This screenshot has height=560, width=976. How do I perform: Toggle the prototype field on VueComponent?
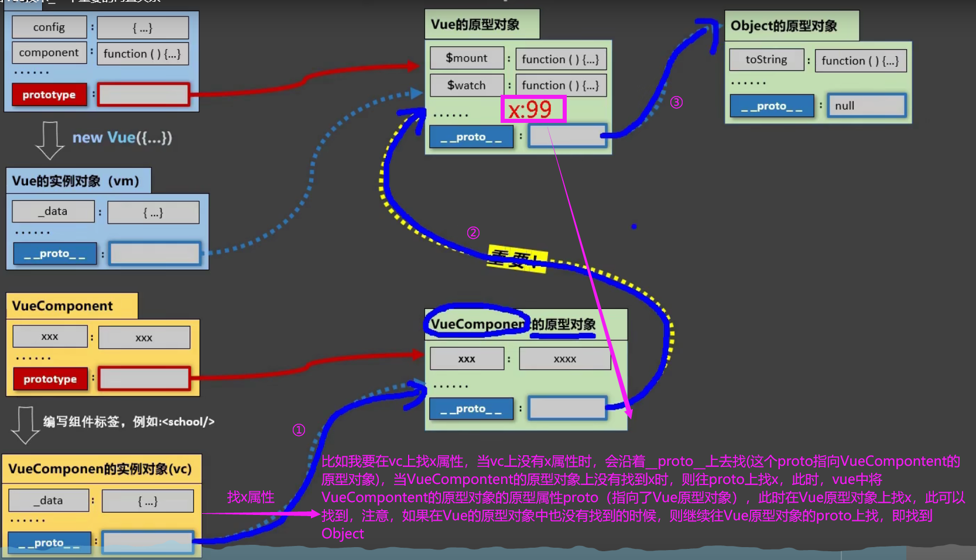click(x=50, y=379)
